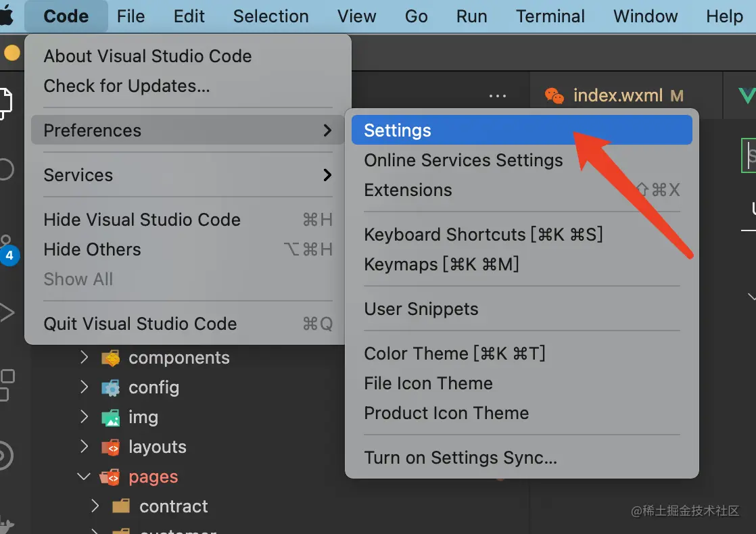Viewport: 756px width, 534px height.
Task: Select Quit Visual Studio Code
Action: click(x=140, y=324)
